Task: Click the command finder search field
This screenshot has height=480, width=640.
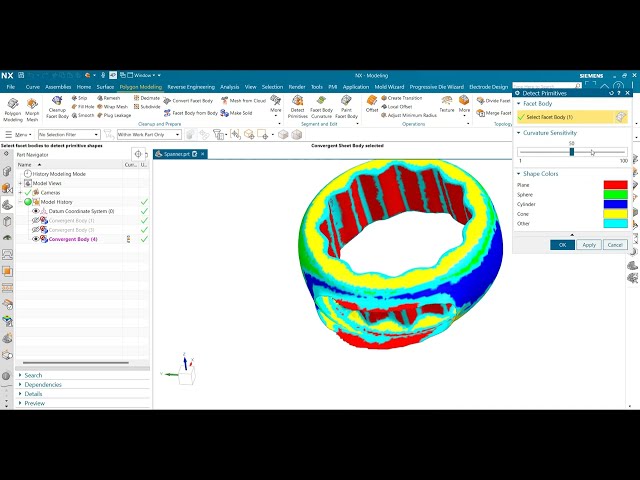Action: pos(547,86)
